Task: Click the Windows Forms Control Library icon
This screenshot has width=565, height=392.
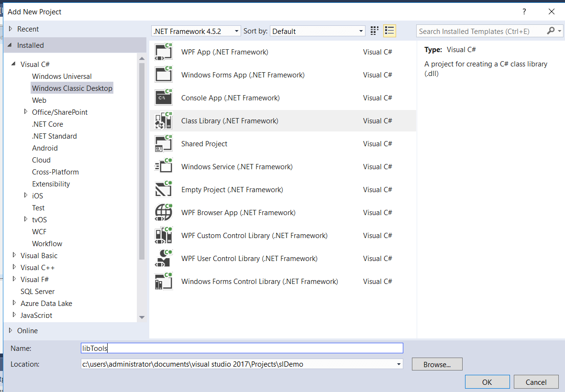Action: (x=164, y=282)
